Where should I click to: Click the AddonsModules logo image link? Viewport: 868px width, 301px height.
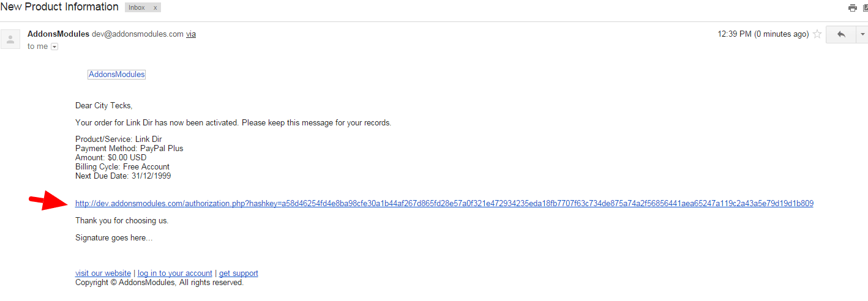click(116, 75)
